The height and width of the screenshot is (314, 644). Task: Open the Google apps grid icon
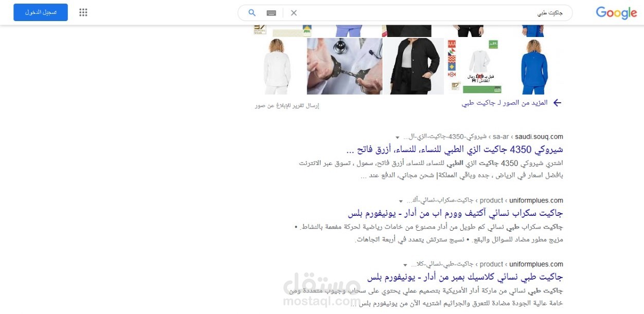(83, 12)
